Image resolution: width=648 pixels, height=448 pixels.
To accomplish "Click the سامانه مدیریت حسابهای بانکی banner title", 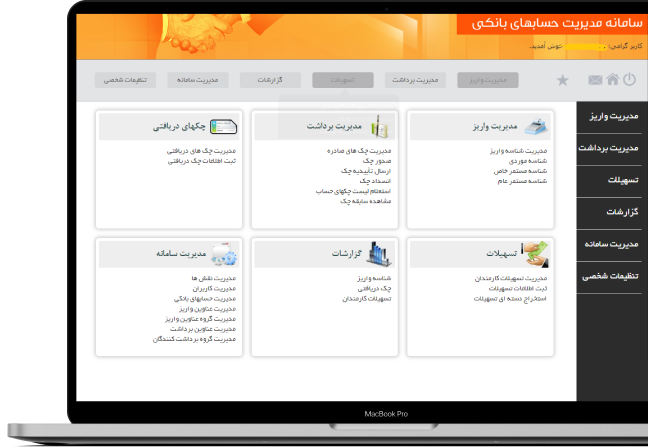I will [557, 24].
